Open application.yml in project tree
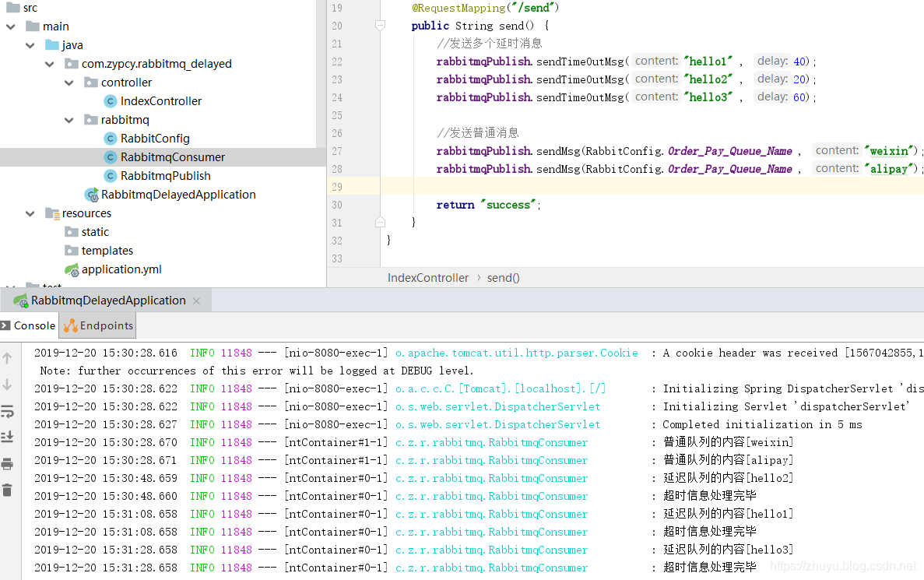The image size is (924, 580). [121, 269]
